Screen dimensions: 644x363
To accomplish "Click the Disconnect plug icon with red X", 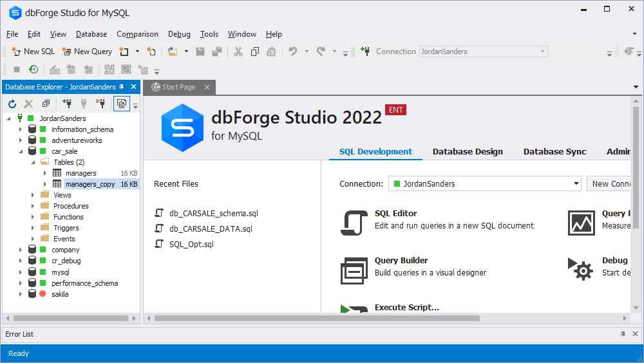I will pos(100,104).
